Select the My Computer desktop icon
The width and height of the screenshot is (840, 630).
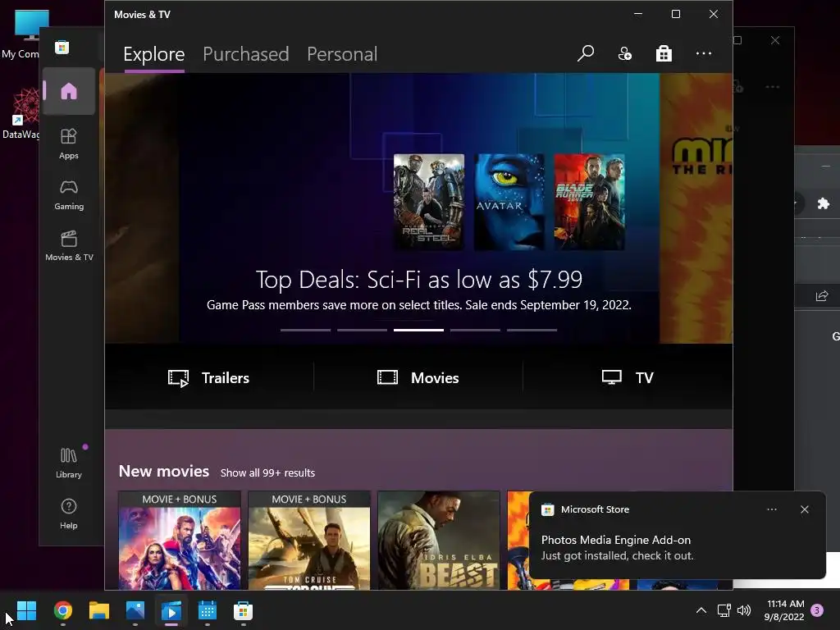tap(21, 34)
